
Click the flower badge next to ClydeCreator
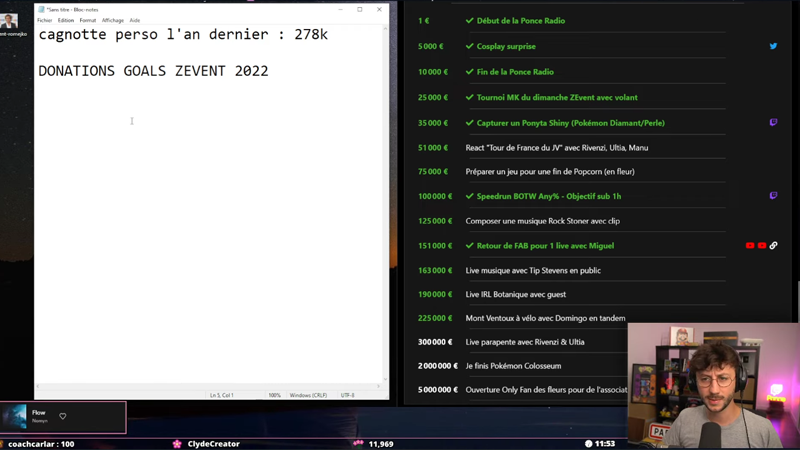(x=177, y=444)
